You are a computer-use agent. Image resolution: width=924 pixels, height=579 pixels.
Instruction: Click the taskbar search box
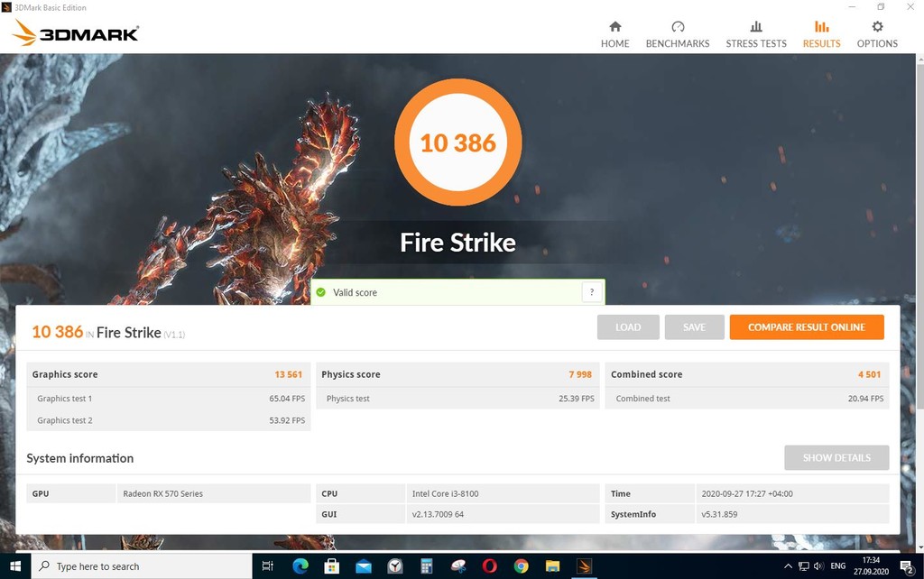142,566
